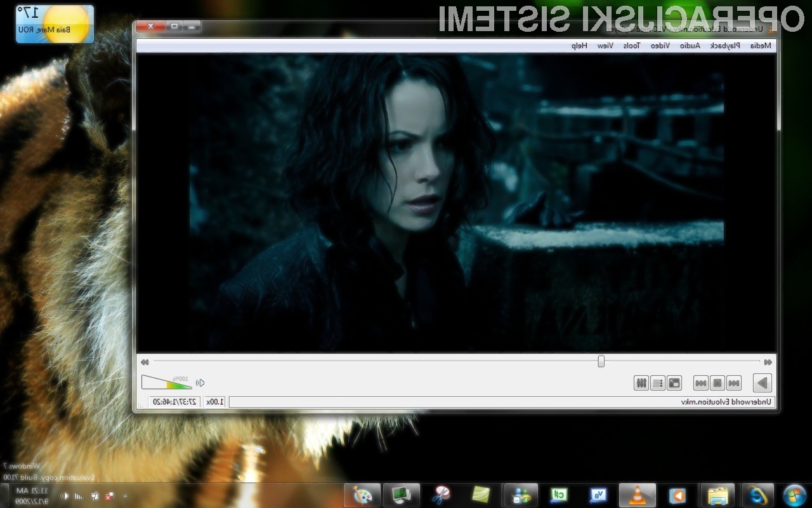Click the 27:37/1:46:20 elapsed time display
The width and height of the screenshot is (812, 508).
click(x=175, y=401)
